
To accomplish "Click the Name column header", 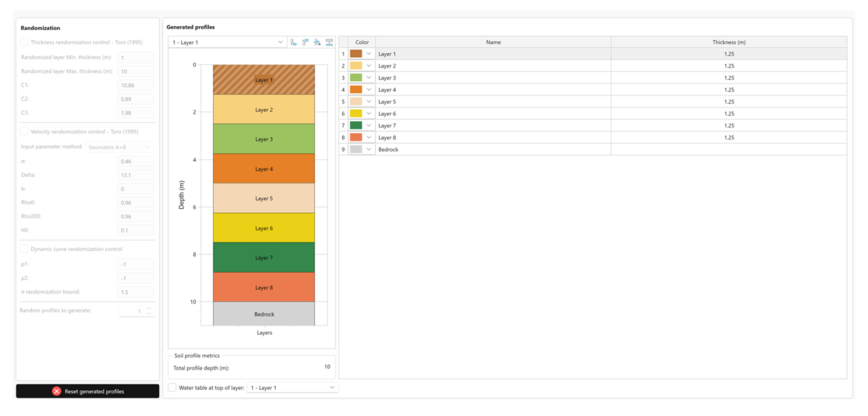I will (x=493, y=42).
